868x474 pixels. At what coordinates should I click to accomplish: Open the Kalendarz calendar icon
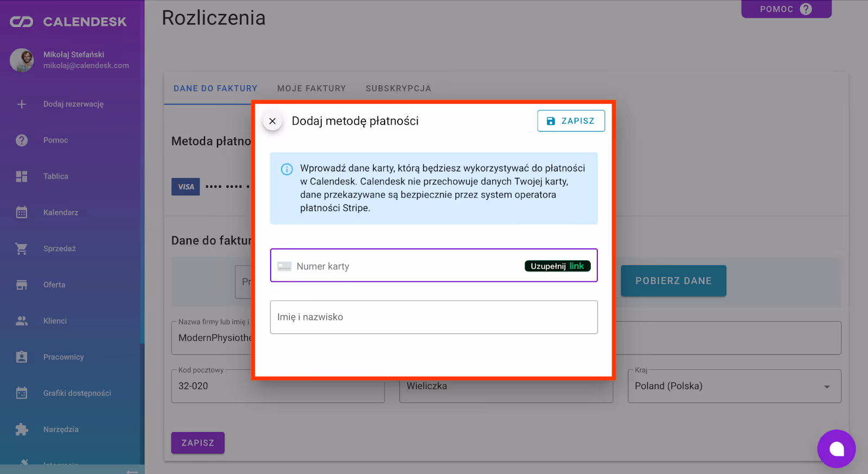[22, 213]
